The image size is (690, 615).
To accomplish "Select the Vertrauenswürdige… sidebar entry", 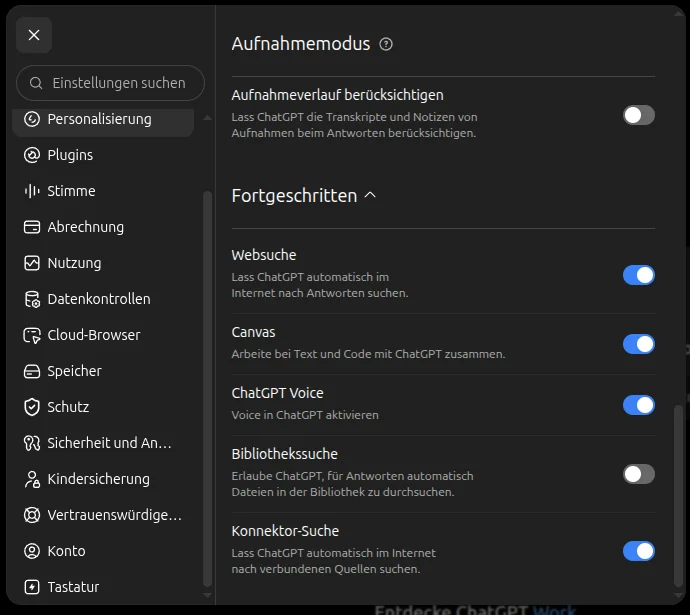I will pyautogui.click(x=103, y=515).
